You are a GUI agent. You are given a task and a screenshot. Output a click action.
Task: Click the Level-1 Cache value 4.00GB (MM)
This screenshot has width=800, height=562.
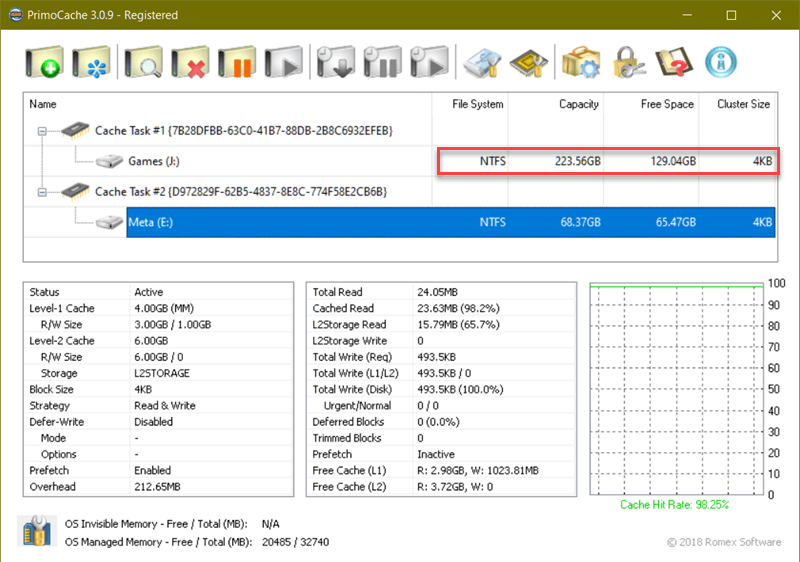(164, 309)
